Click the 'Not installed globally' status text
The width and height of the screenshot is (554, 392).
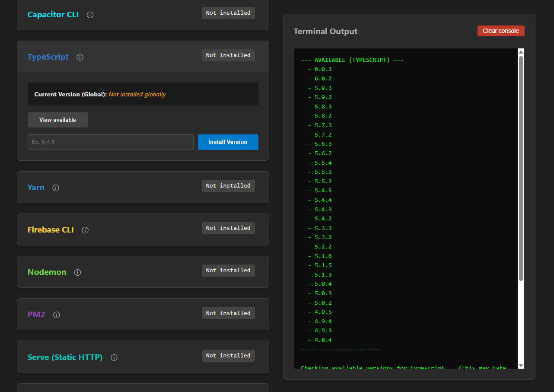pos(137,94)
